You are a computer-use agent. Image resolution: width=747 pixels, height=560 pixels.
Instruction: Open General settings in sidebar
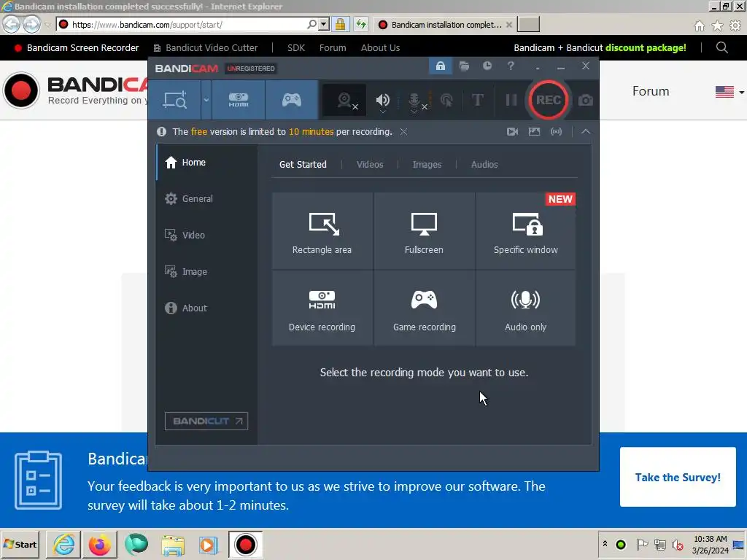[206, 199]
